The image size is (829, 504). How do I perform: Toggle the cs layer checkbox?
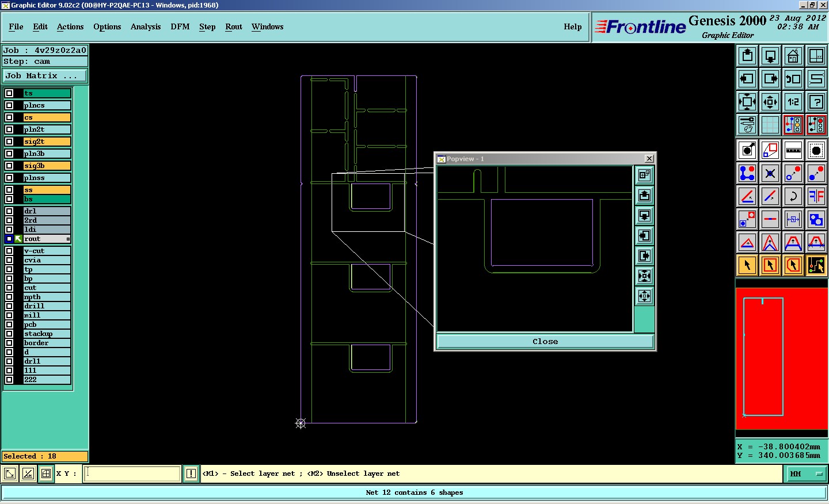coord(9,117)
